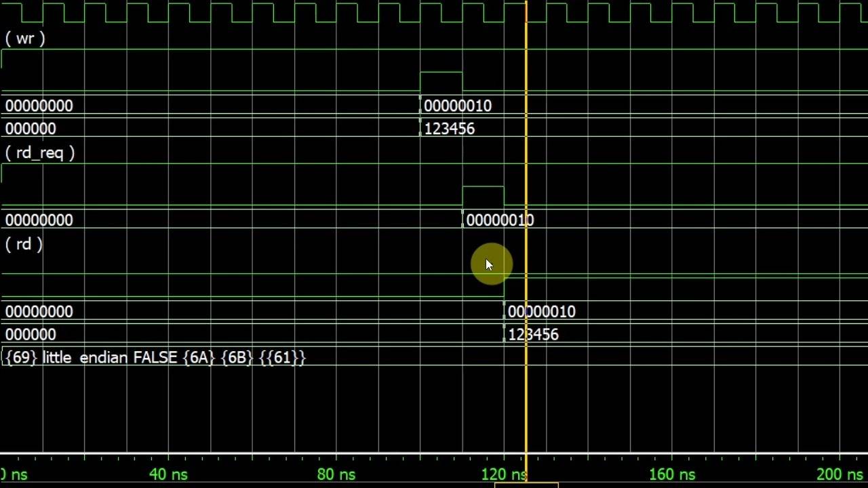Click the 200 ns time axis label
The image size is (868, 488).
(840, 474)
